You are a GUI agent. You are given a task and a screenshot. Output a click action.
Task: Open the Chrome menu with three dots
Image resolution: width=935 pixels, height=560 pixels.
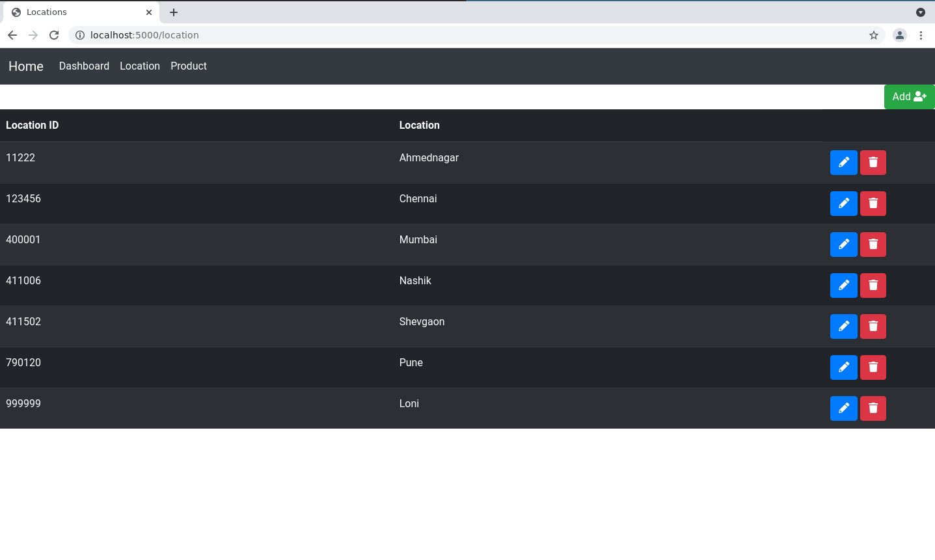click(x=921, y=35)
